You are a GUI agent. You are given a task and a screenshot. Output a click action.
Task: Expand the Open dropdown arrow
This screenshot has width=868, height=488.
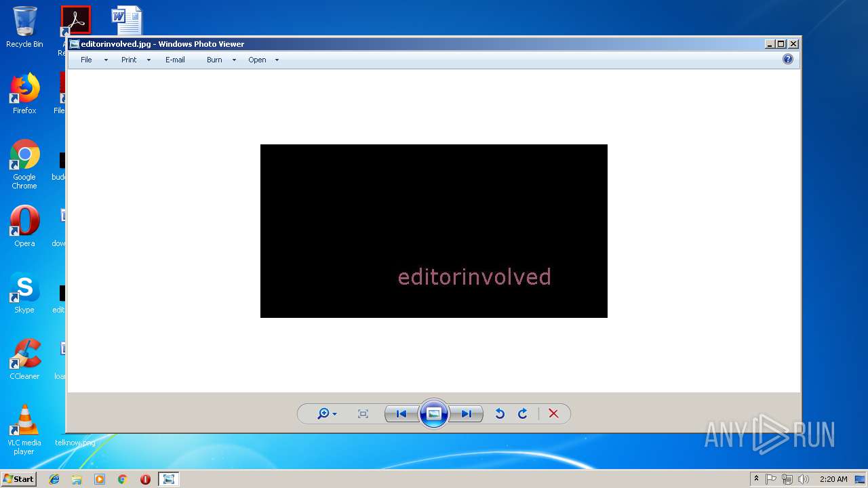pyautogui.click(x=277, y=60)
